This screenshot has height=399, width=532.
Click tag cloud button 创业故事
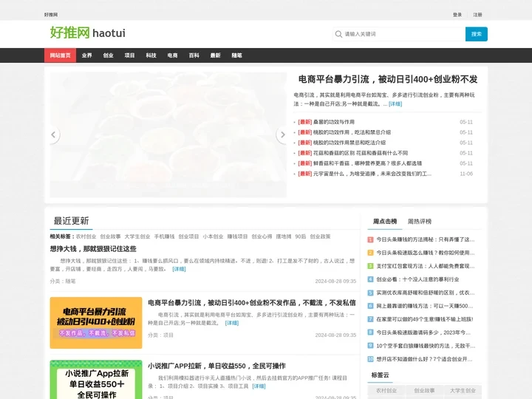coord(424,391)
